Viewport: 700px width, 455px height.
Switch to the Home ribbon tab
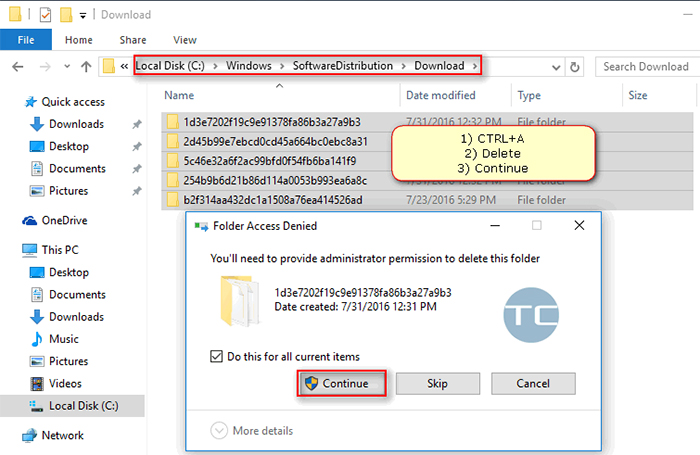pyautogui.click(x=79, y=40)
